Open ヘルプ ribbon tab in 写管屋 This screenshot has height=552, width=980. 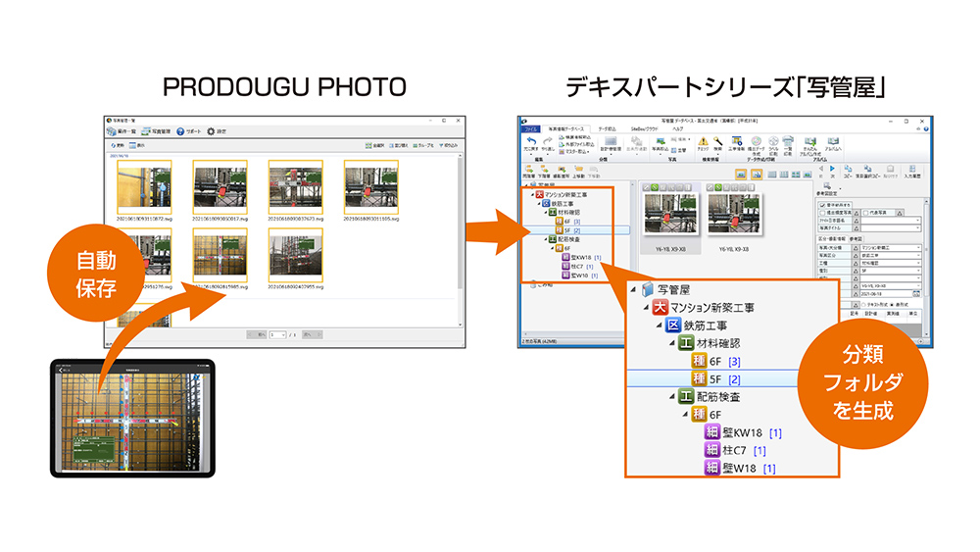coord(678,128)
